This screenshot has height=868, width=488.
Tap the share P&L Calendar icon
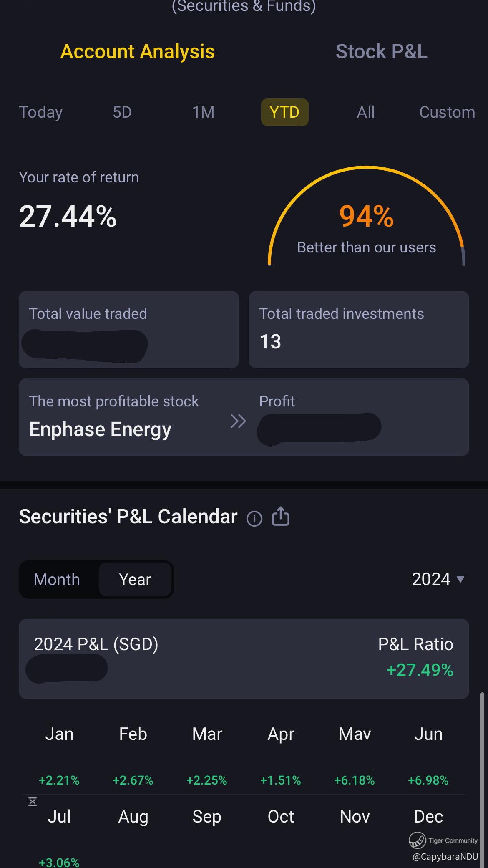pyautogui.click(x=281, y=516)
